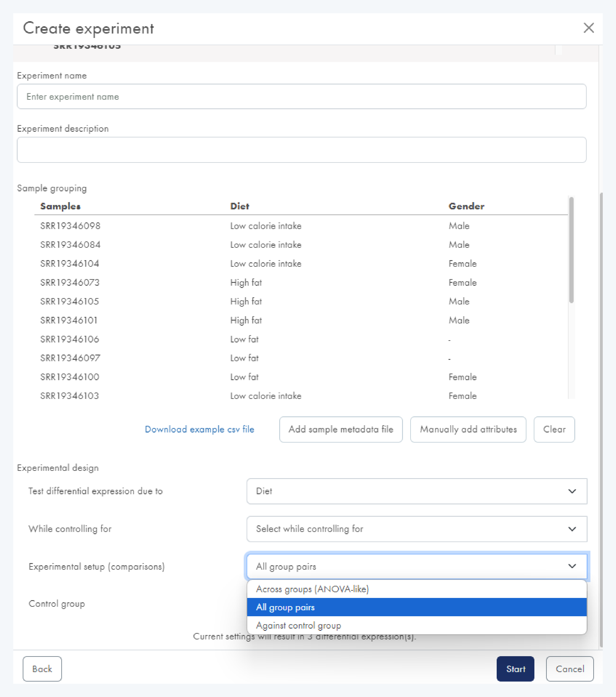616x697 pixels.
Task: Click the sample table scrollbar
Action: coord(571,250)
